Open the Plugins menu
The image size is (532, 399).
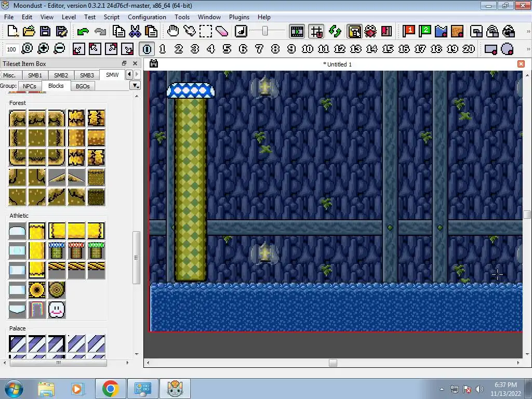coord(239,17)
